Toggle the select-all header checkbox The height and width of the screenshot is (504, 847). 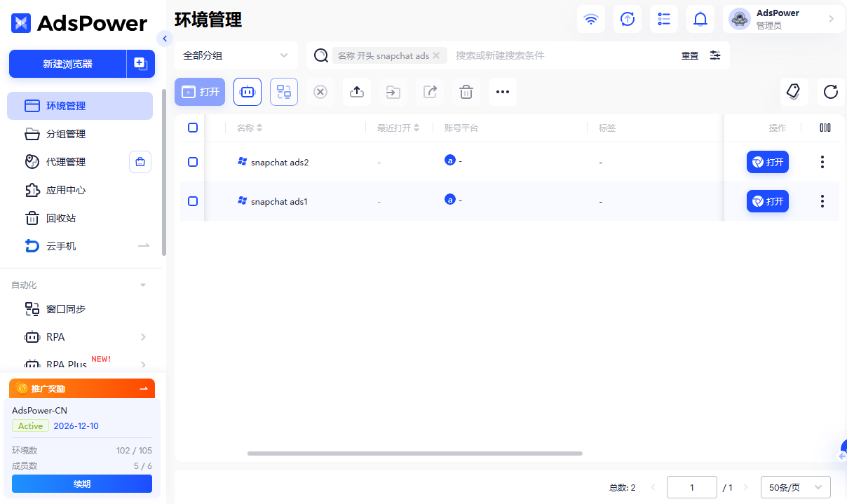click(x=193, y=128)
